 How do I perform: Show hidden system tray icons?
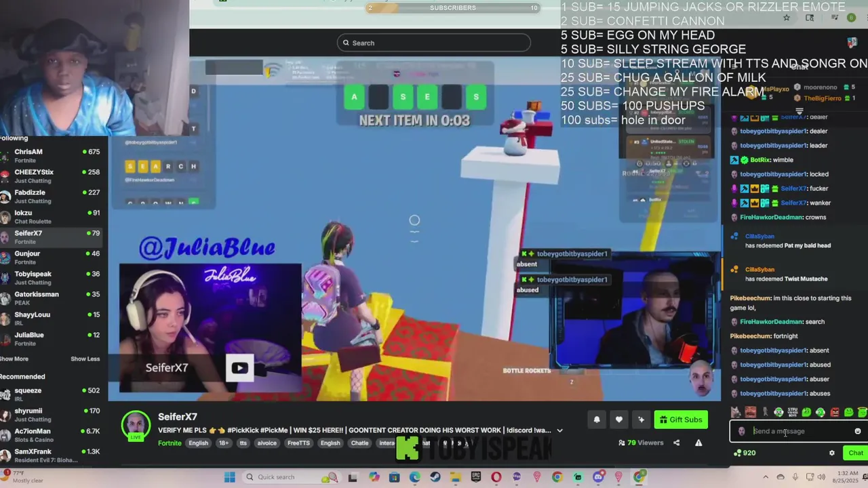766,477
